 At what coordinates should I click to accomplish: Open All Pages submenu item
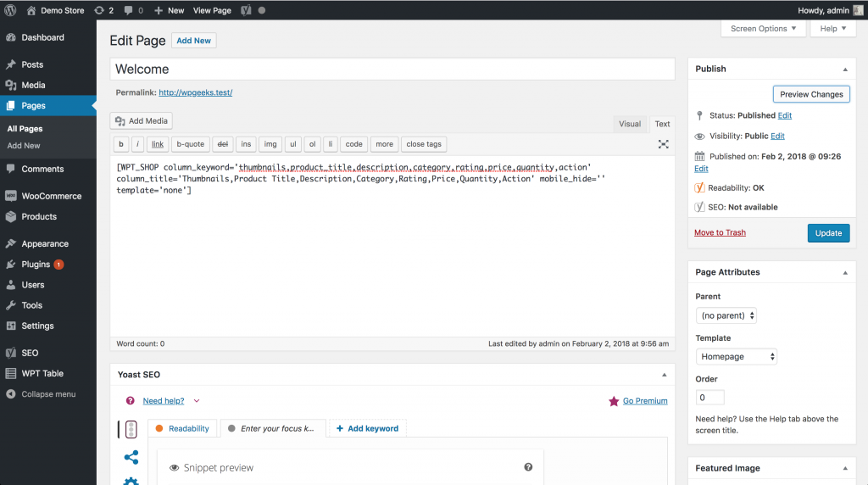pyautogui.click(x=25, y=128)
